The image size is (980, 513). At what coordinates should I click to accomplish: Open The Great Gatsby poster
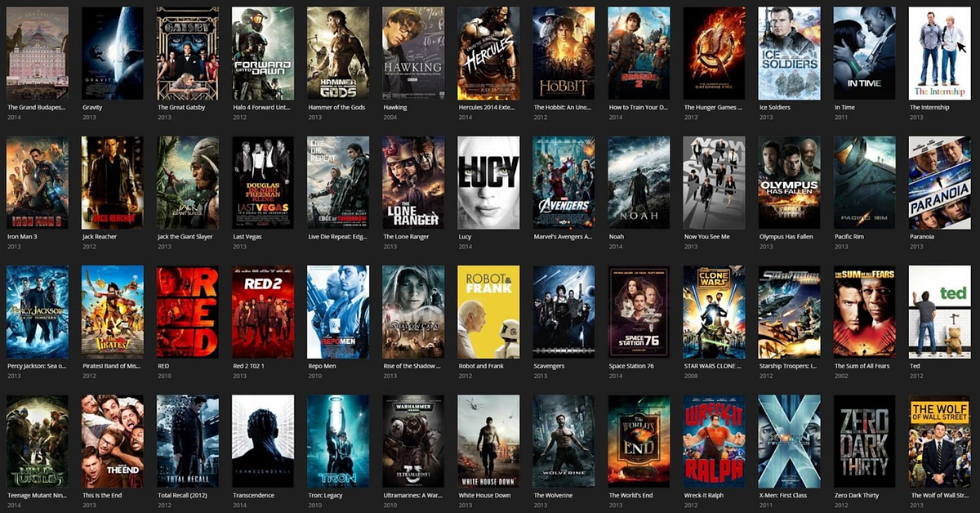click(188, 53)
